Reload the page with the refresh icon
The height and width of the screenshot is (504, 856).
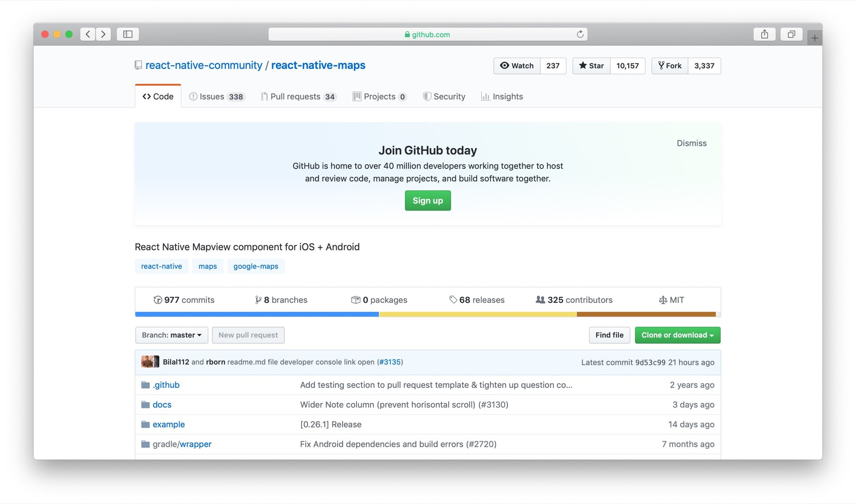click(580, 34)
